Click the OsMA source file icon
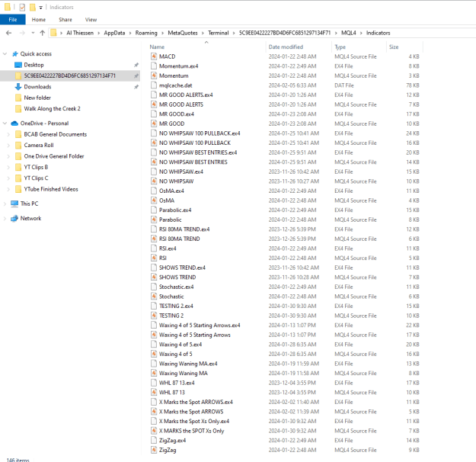This screenshot has height=462, width=476. [x=154, y=201]
